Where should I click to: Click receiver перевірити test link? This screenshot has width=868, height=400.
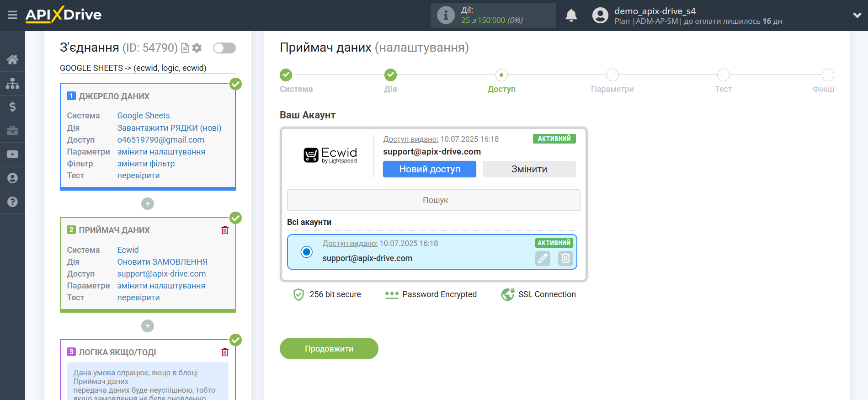[x=138, y=298]
